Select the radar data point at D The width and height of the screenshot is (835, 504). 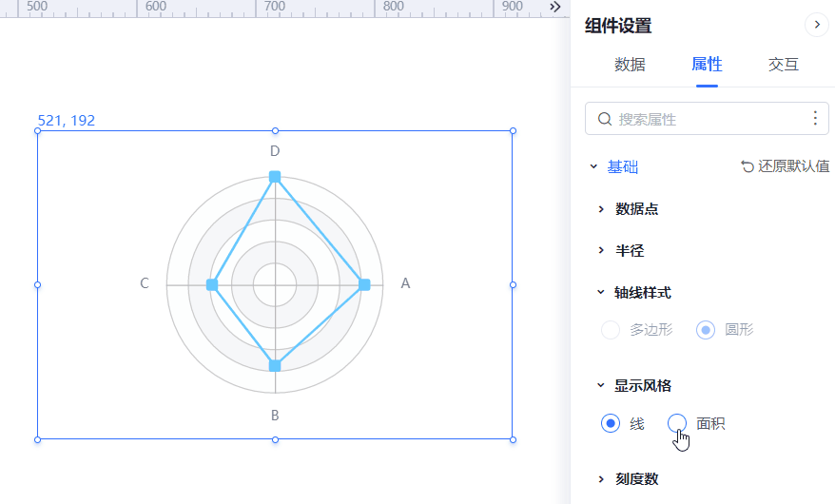tap(275, 177)
